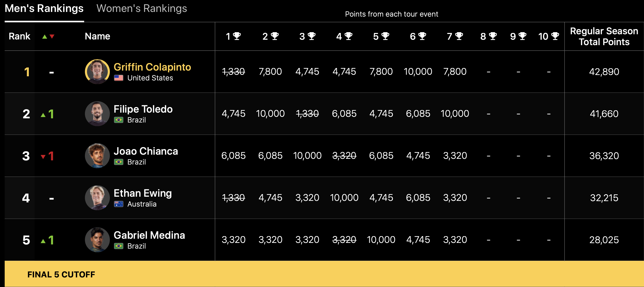Switch to Women's Rankings tab
The image size is (644, 287).
click(142, 9)
